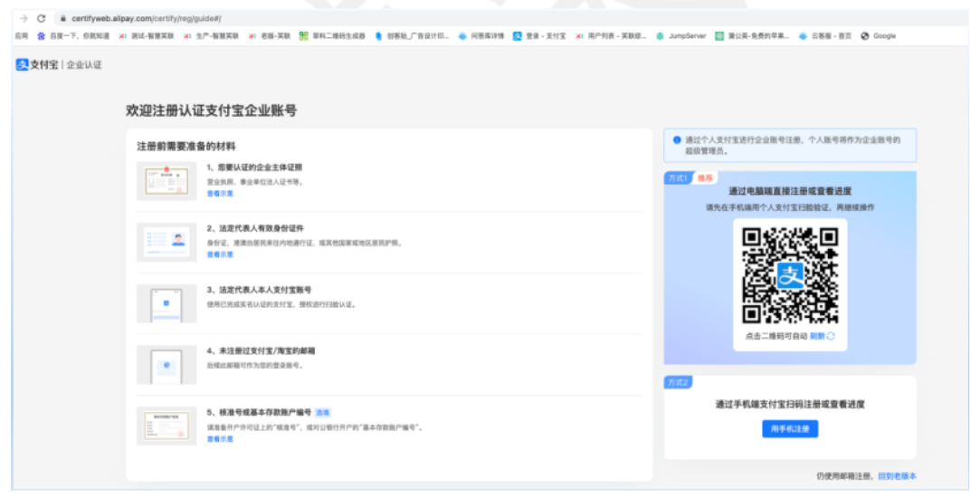This screenshot has width=980, height=499.
Task: Open the 云客服 - 首页 bookmark
Action: point(825,36)
